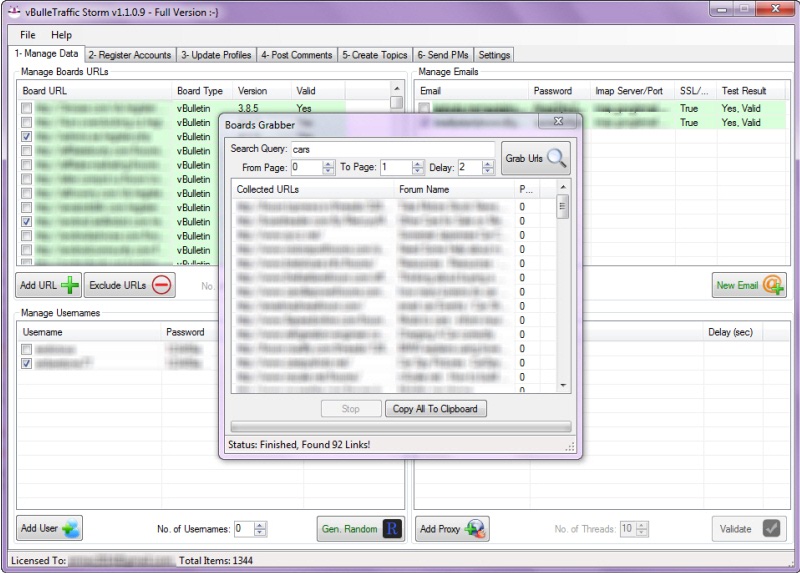Uncheck the second username checkbox

point(27,364)
